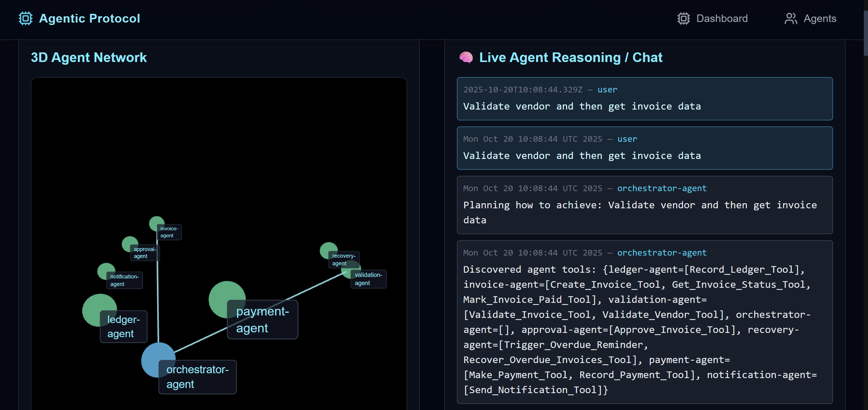The width and height of the screenshot is (868, 410).
Task: Click the validation-agent node label
Action: tap(368, 279)
